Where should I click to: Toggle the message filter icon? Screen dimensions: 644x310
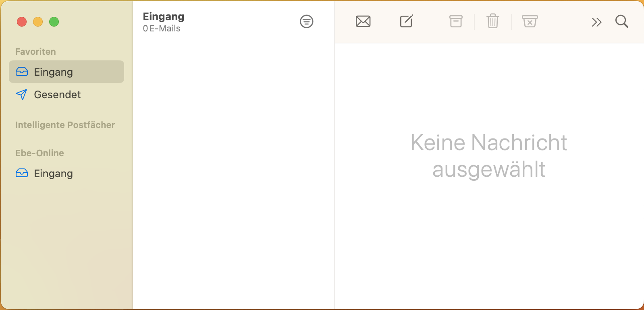(307, 21)
